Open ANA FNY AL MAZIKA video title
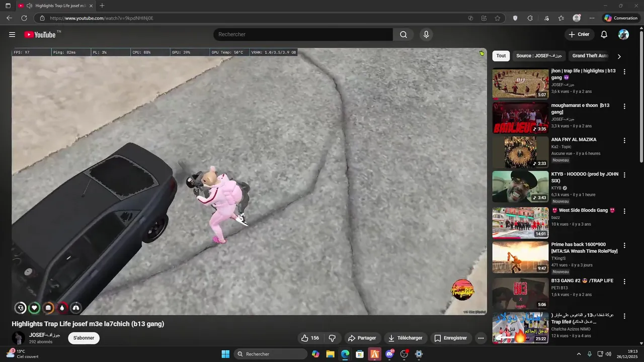Screen dimensions: 644x362 [x=574, y=140]
